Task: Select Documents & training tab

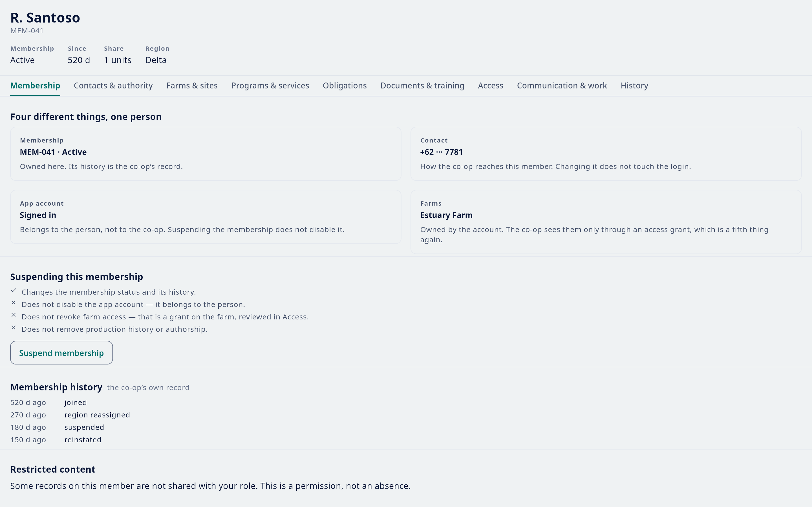Action: 422,86
